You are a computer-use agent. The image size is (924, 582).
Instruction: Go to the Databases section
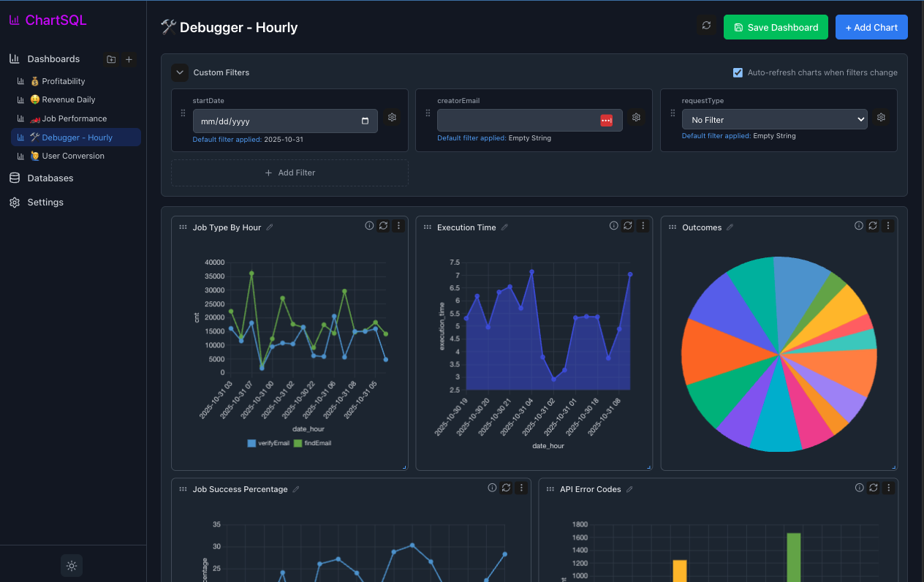[x=50, y=178]
